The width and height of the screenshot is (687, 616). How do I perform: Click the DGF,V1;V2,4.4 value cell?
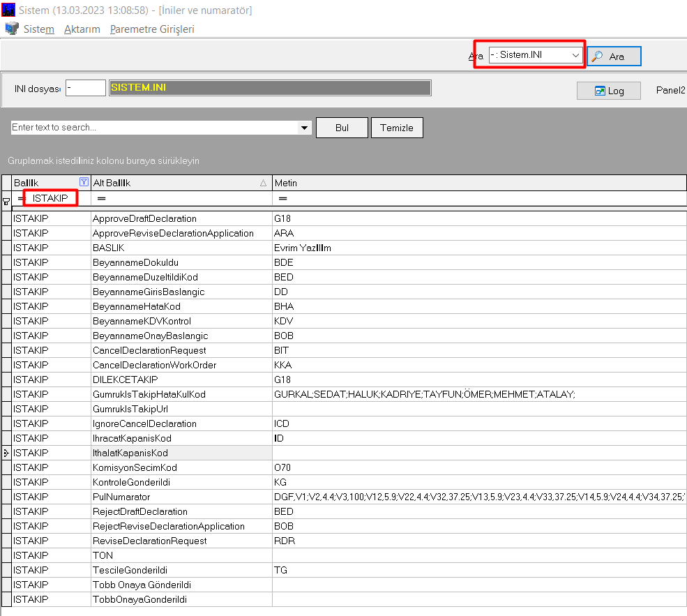click(479, 497)
